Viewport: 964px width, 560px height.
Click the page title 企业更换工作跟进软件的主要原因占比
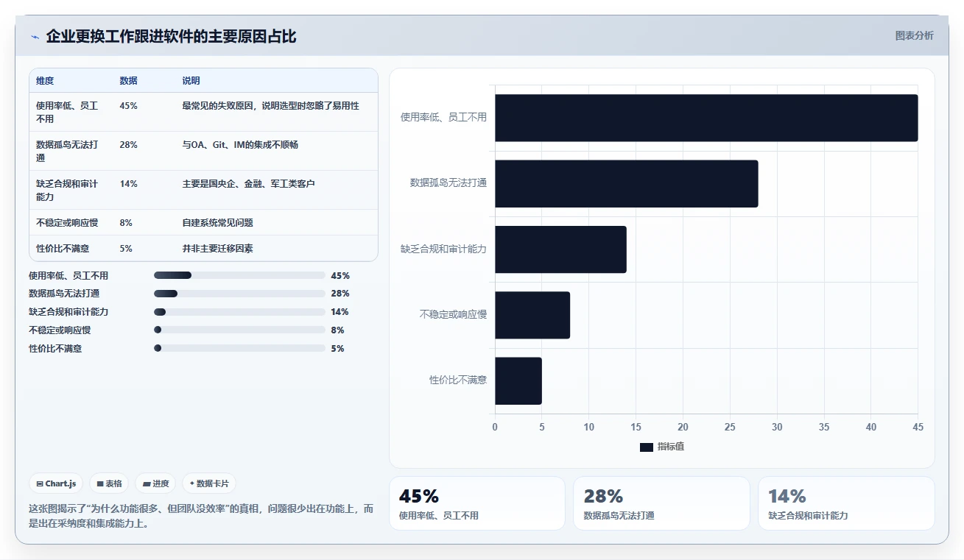[171, 36]
